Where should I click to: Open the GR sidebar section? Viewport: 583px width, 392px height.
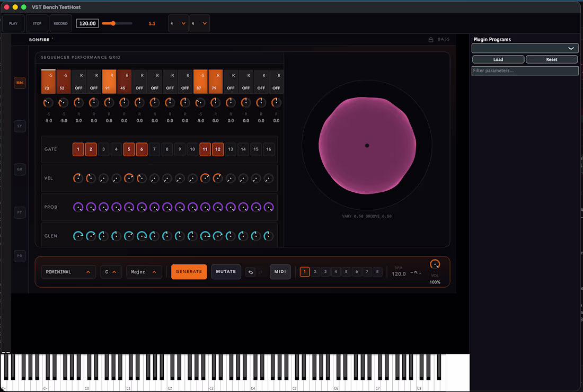[20, 169]
